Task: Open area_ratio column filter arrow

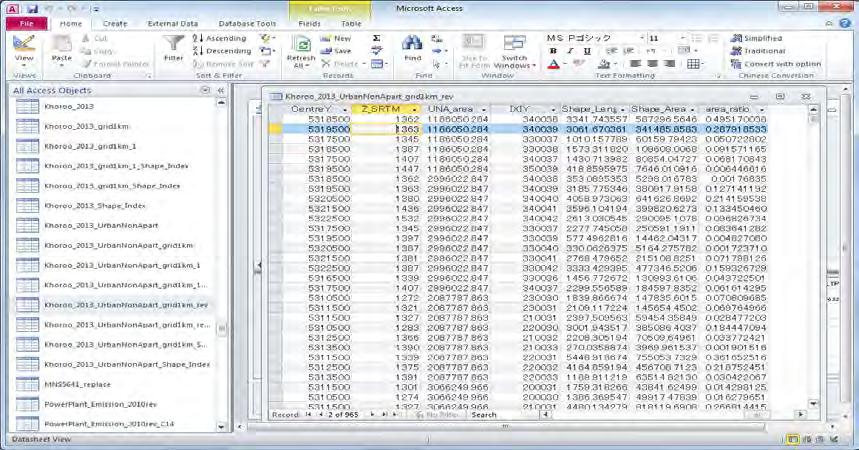Action: (x=761, y=109)
